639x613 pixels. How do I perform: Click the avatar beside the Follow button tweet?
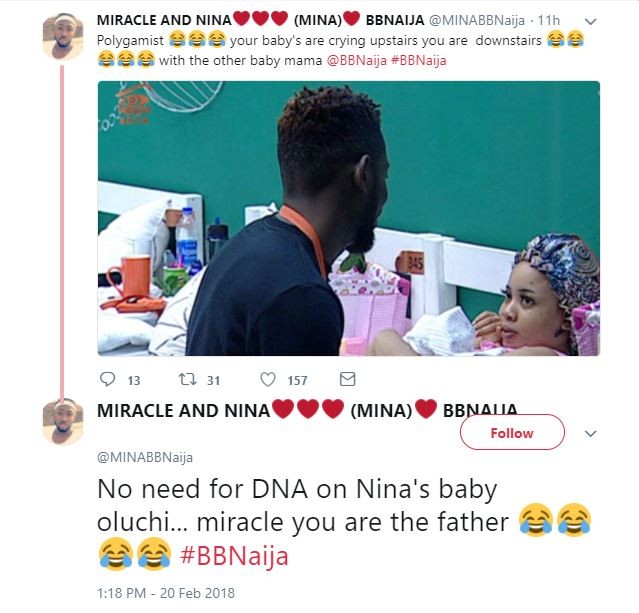click(x=62, y=421)
